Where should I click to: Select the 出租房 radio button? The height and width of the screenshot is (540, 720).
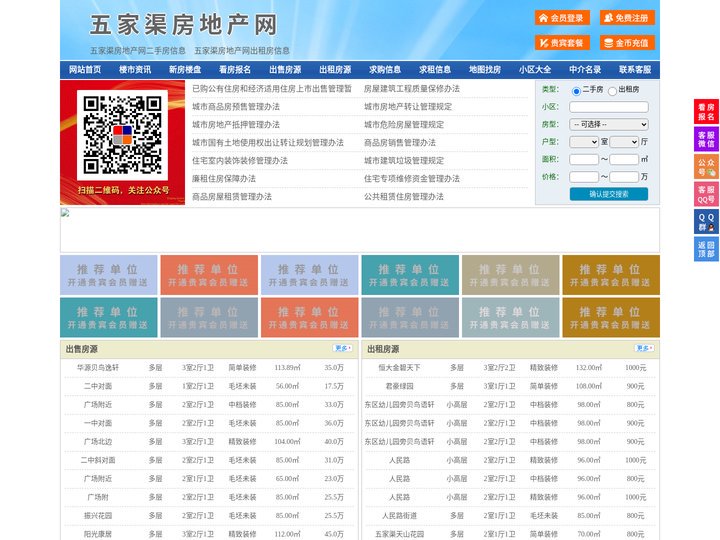[x=612, y=91]
